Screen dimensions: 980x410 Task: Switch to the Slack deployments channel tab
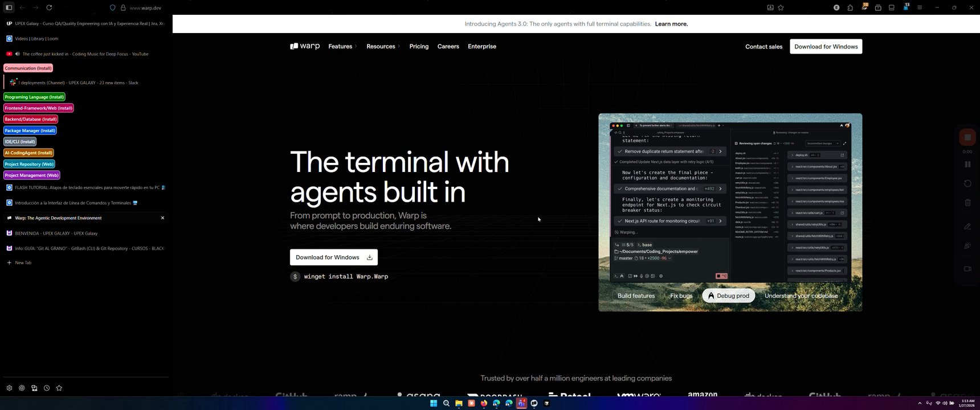point(85,83)
